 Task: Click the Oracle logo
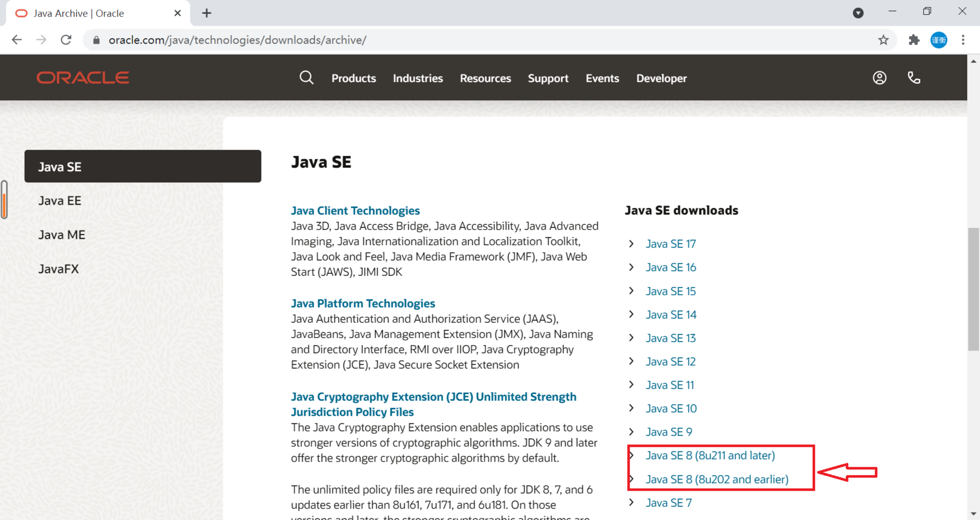pyautogui.click(x=83, y=78)
